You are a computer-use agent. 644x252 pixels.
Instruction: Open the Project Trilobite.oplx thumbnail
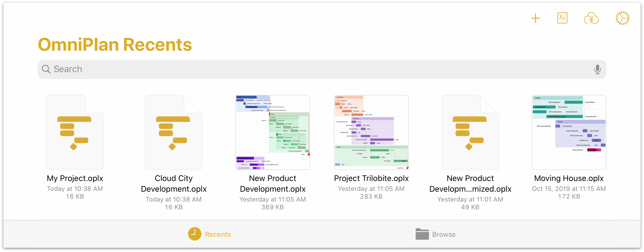(x=371, y=132)
